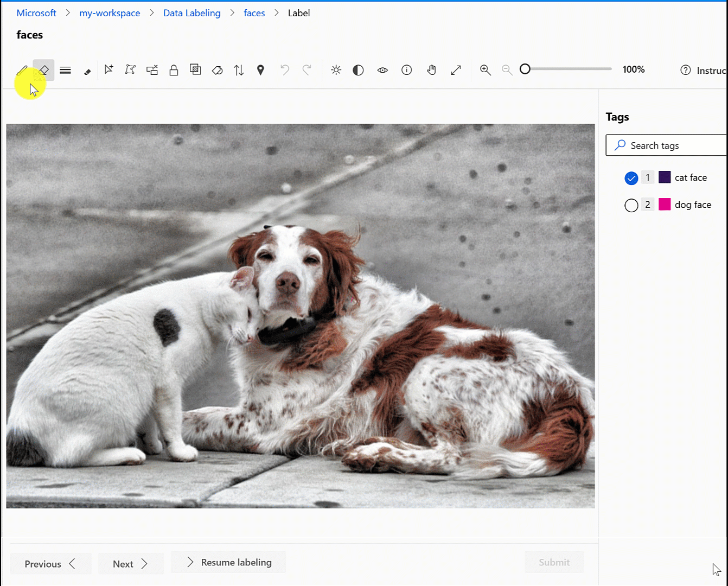
Task: Click the dog face pink color swatch
Action: pyautogui.click(x=665, y=205)
